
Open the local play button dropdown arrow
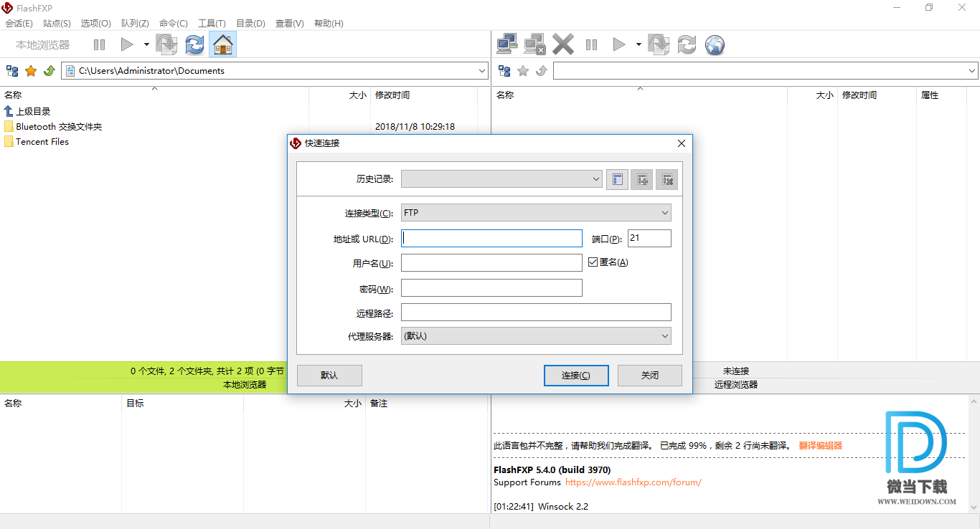[146, 44]
